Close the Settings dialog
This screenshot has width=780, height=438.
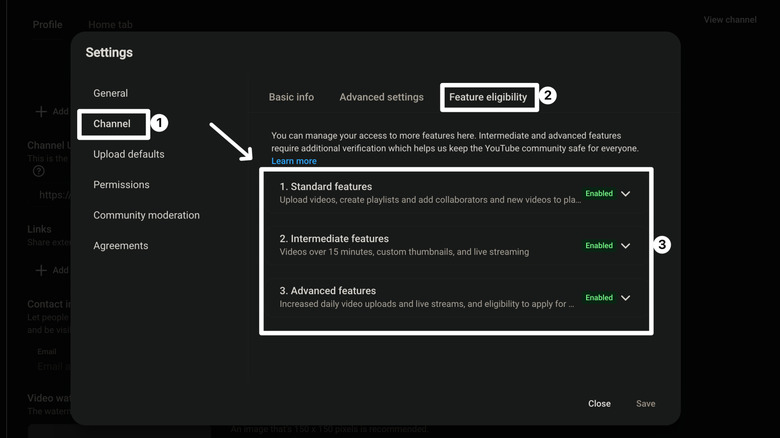(x=599, y=404)
